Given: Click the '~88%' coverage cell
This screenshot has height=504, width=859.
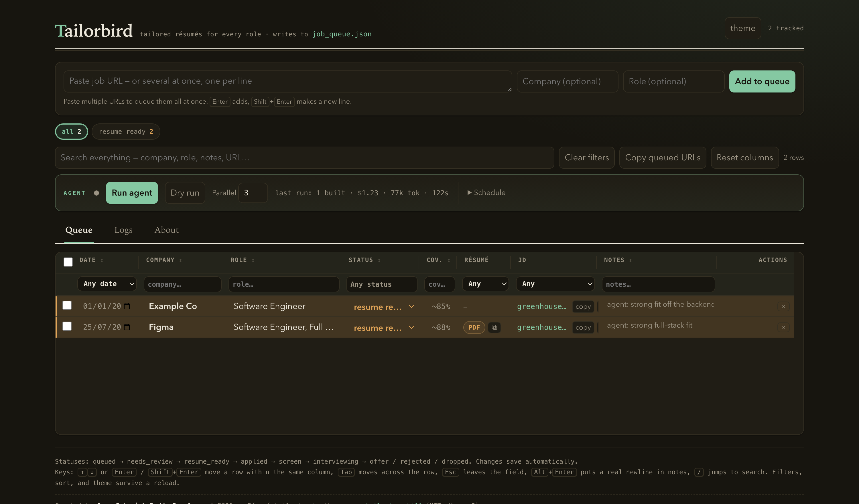Looking at the screenshot, I should pos(441,327).
